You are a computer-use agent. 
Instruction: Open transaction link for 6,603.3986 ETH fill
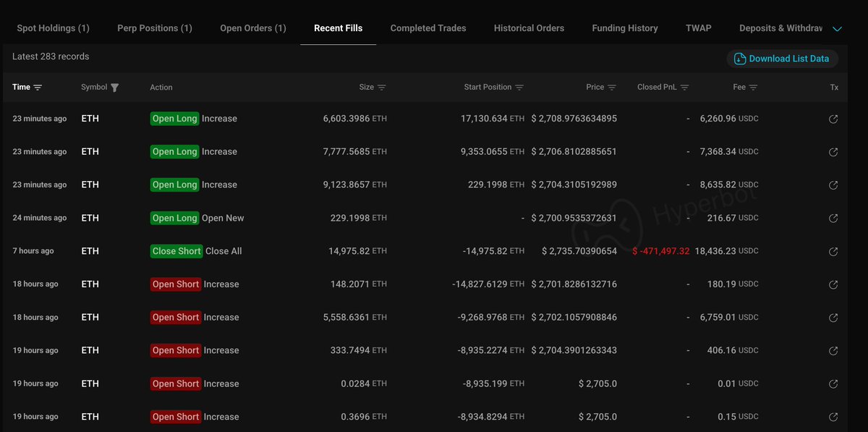(x=833, y=119)
